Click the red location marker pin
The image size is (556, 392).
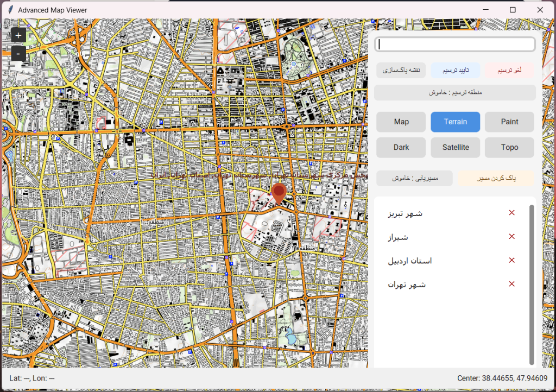[x=279, y=192]
